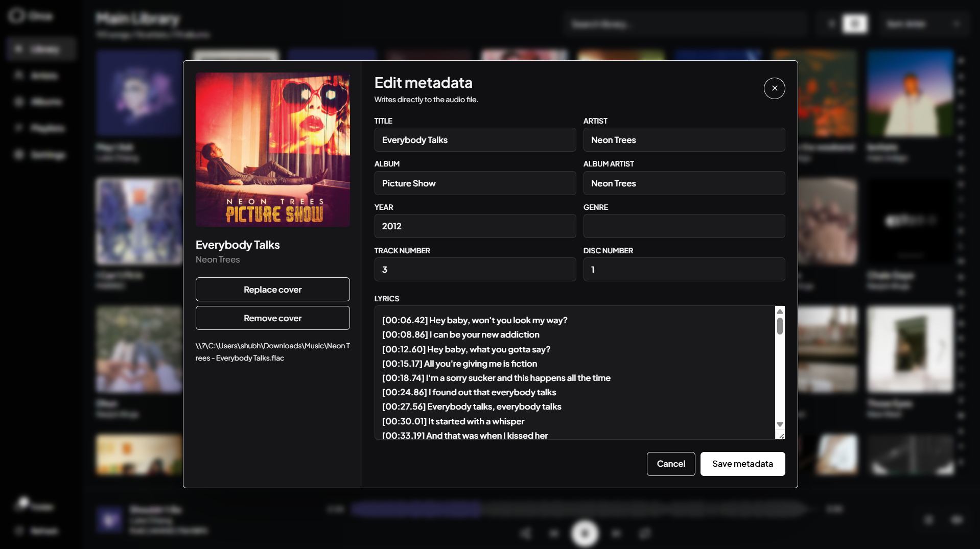This screenshot has height=549, width=980.
Task: Click the 'Neon Trees' artist name under cover
Action: (218, 260)
